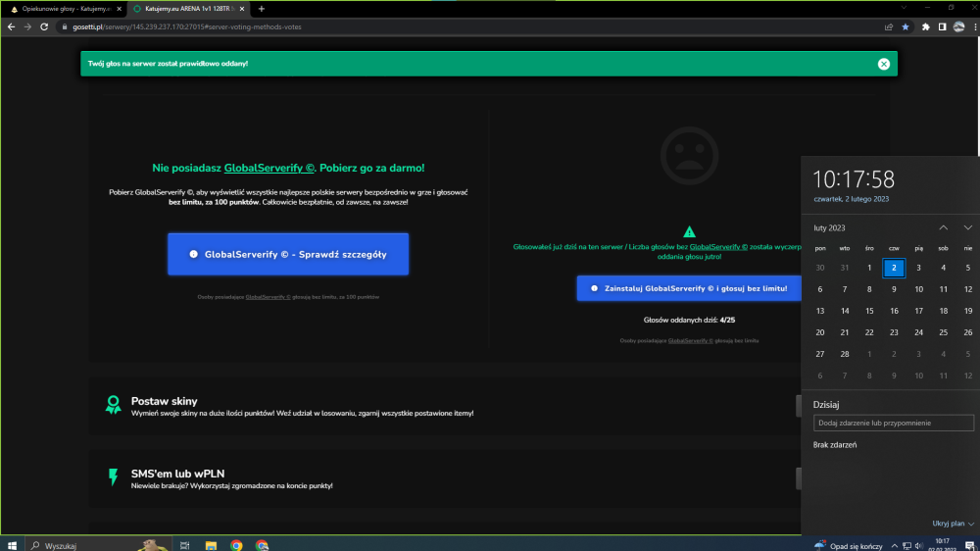Open the Windows Start menu
The width and height of the screenshot is (980, 551).
pyautogui.click(x=12, y=545)
